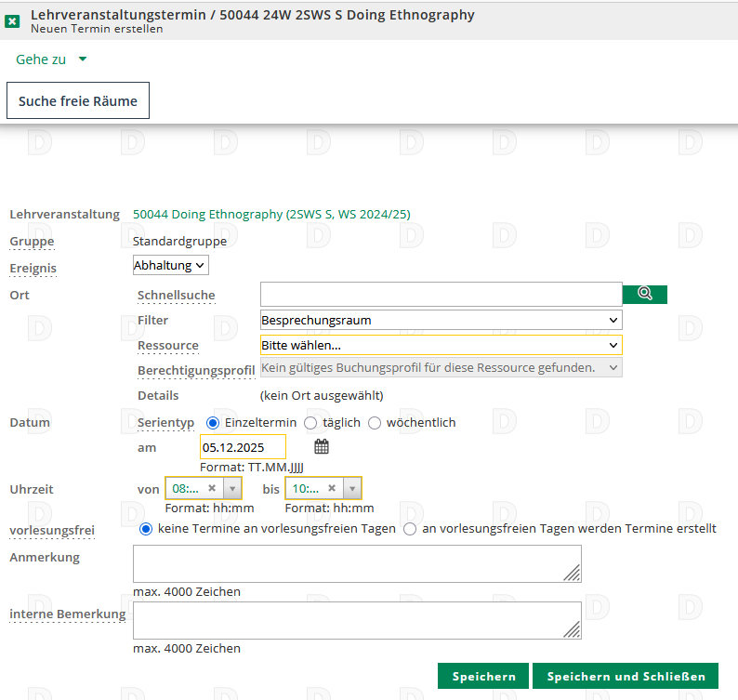Choose 'täglich' as series type
The image size is (738, 700).
(x=311, y=423)
